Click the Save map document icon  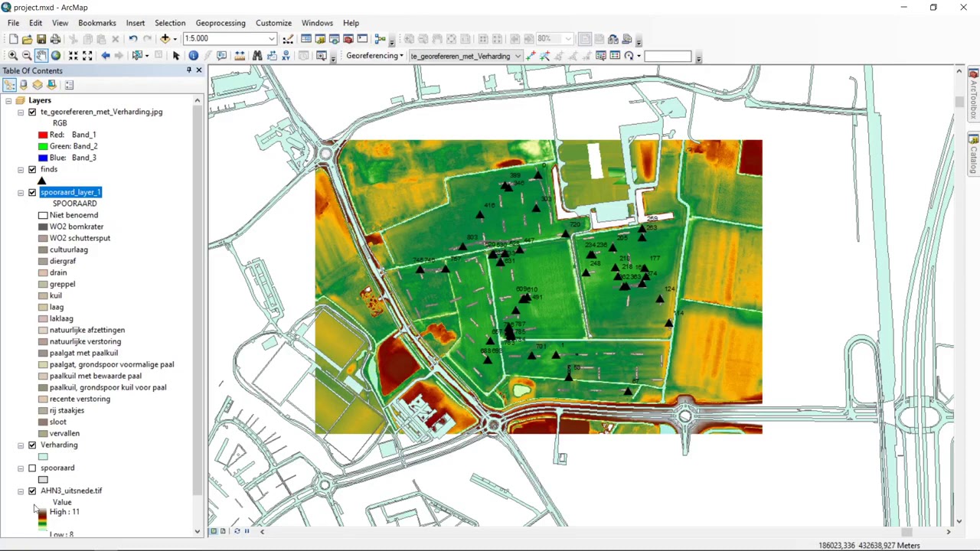[41, 39]
